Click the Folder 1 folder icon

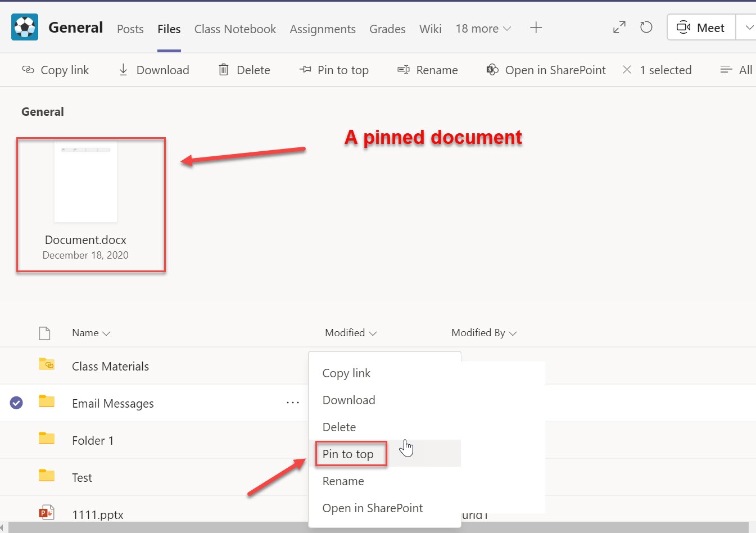pyautogui.click(x=47, y=439)
